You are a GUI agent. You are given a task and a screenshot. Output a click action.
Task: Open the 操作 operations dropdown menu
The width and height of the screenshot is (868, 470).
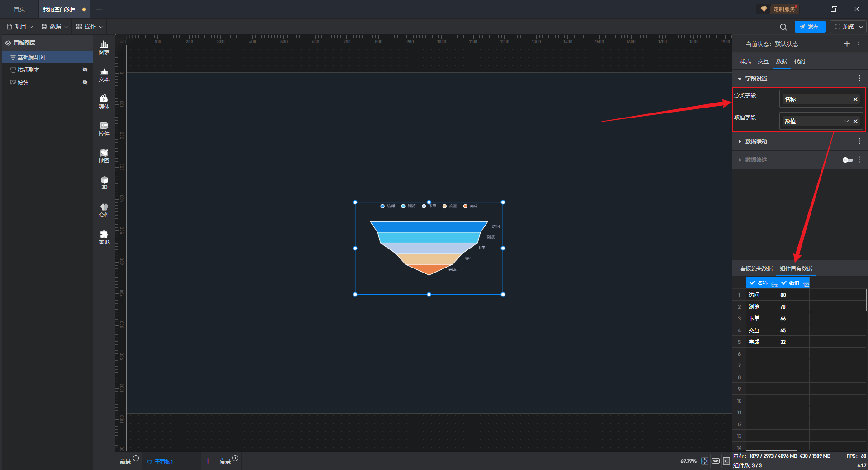click(90, 27)
